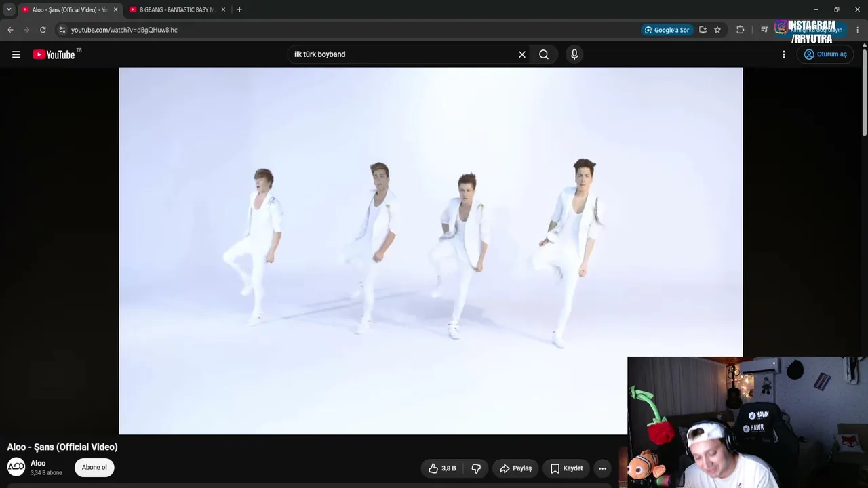This screenshot has height=488, width=868.
Task: Click the Google'a Sor button
Action: (x=667, y=30)
